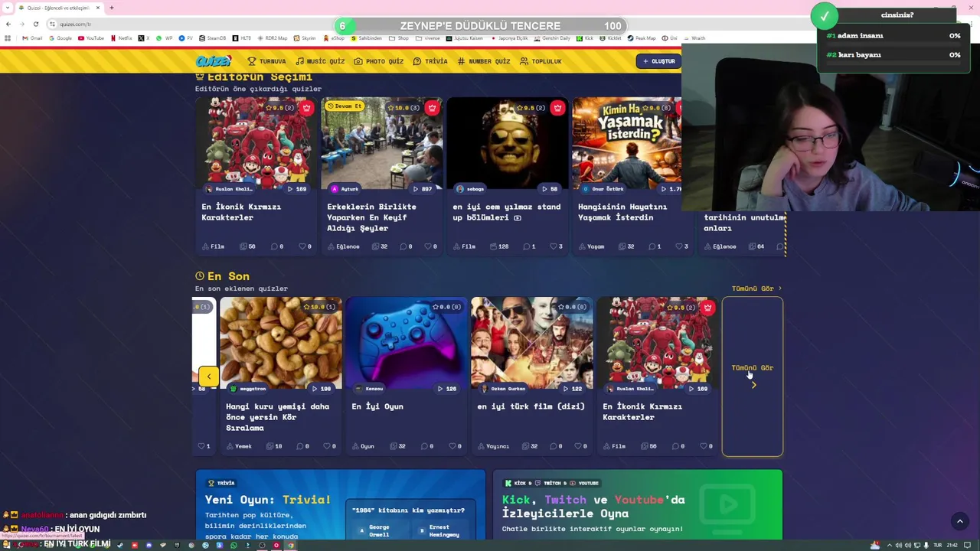The height and width of the screenshot is (551, 980).
Task: Click play count 126 on En İyi Oyun
Action: click(x=447, y=389)
